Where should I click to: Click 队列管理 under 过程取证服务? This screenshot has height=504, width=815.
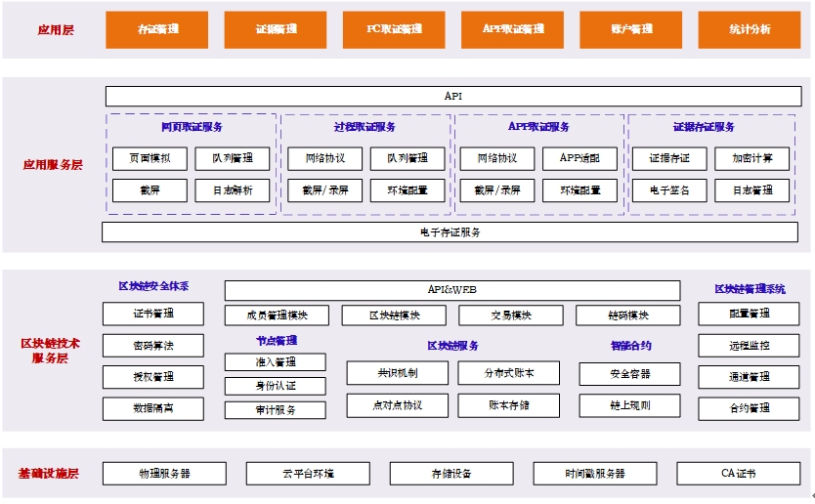coord(407,158)
